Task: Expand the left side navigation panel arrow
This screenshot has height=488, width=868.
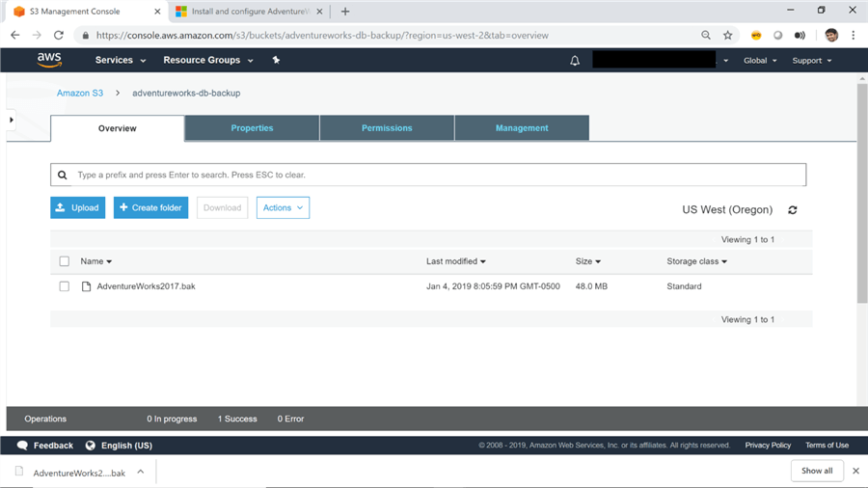Action: pos(11,120)
